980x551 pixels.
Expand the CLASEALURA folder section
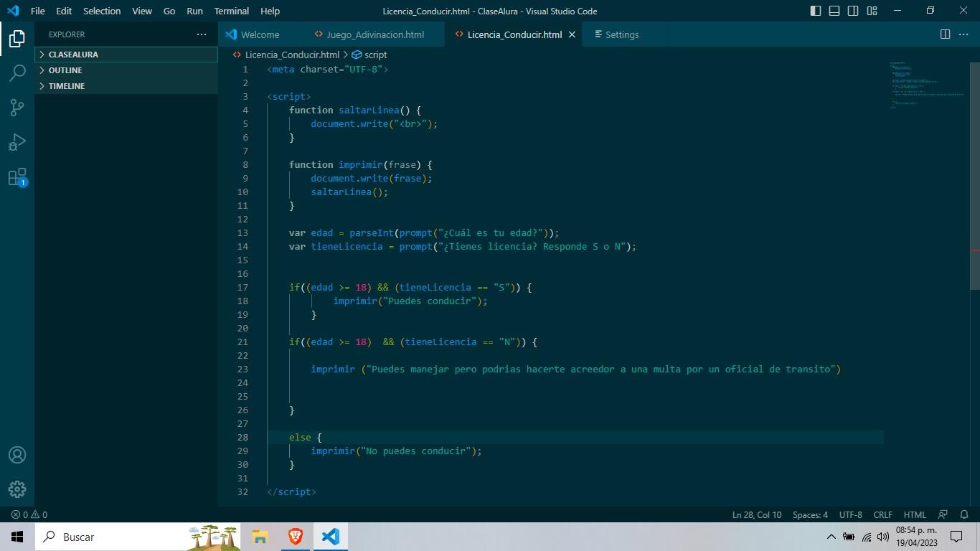[73, 55]
